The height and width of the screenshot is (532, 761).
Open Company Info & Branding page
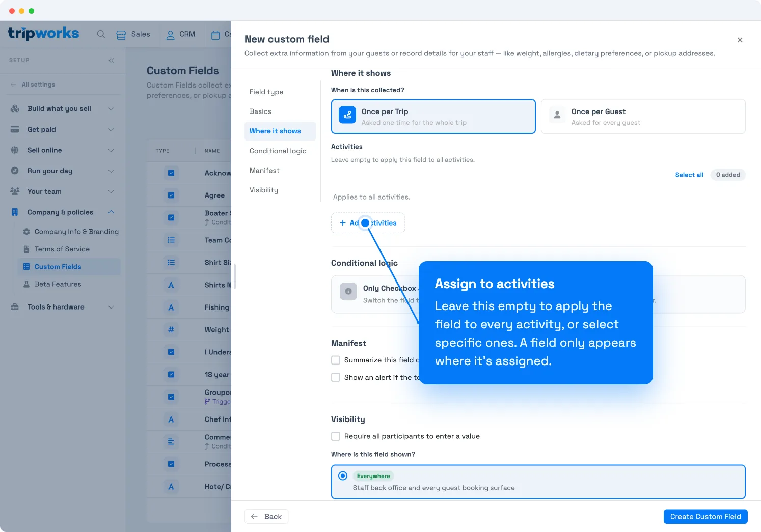pos(76,232)
